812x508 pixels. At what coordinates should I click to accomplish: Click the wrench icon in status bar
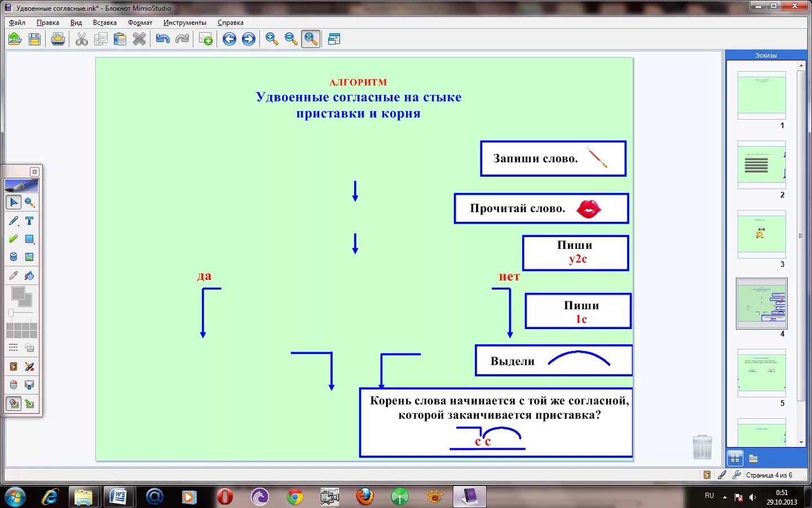coord(736,475)
